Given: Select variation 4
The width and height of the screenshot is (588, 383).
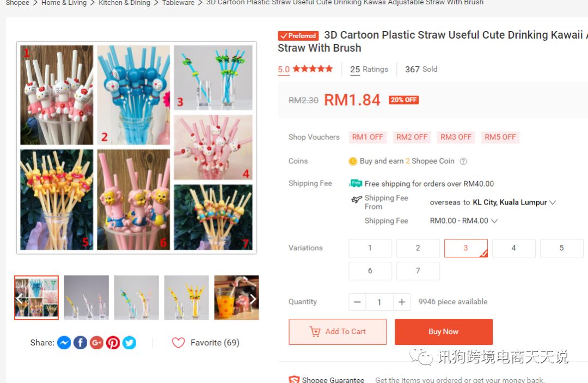Looking at the screenshot, I should [514, 248].
